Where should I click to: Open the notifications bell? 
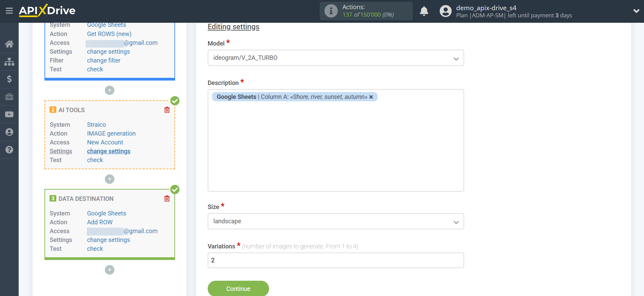(424, 11)
